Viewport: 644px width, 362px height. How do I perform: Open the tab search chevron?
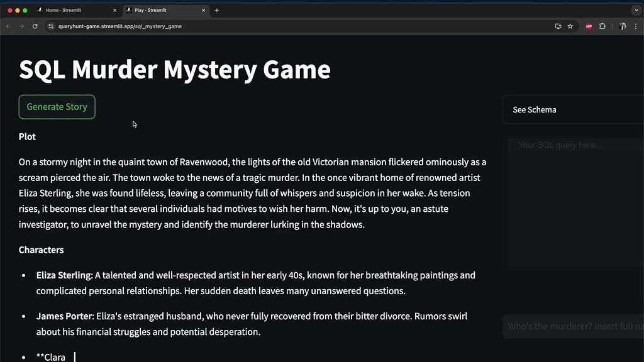[636, 9]
